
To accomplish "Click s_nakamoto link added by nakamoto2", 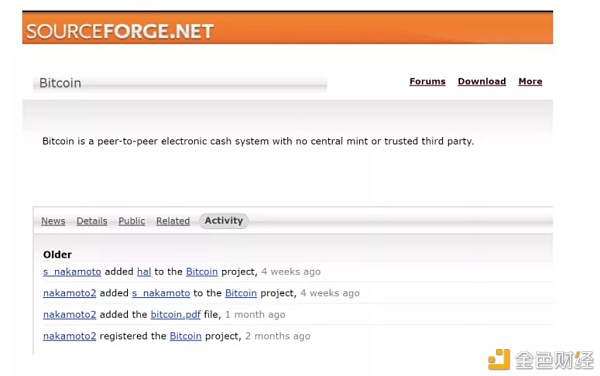I will tap(161, 293).
